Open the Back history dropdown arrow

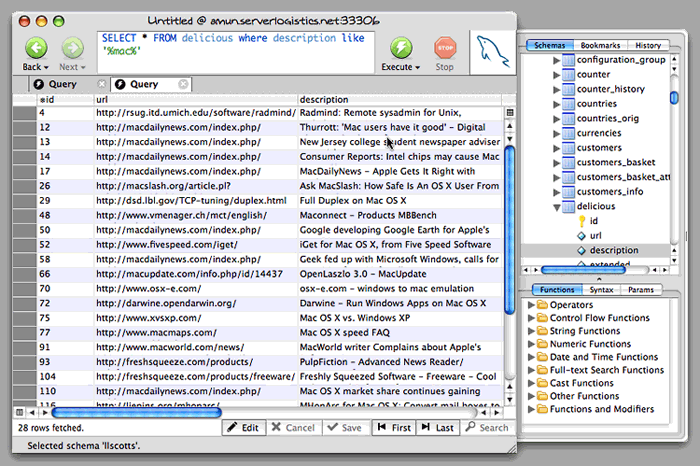[46, 67]
